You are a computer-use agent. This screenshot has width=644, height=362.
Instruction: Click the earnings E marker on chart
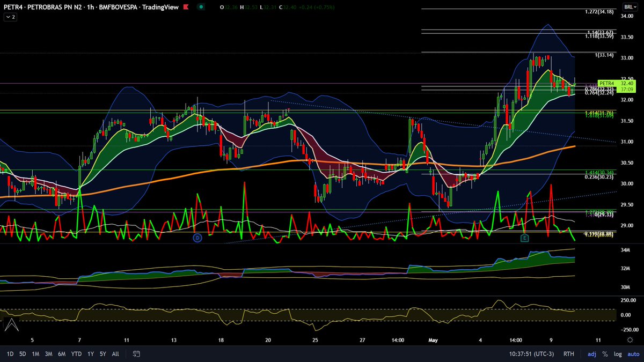(x=524, y=237)
